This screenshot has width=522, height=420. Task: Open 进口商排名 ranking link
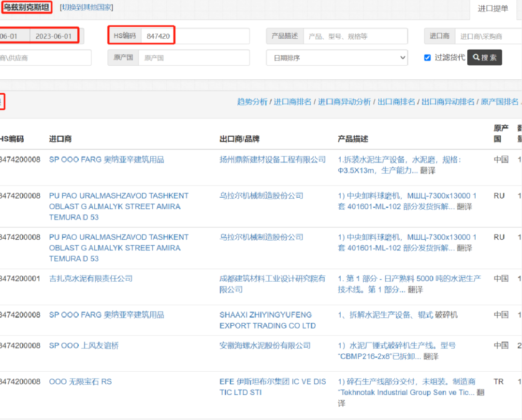click(x=292, y=101)
